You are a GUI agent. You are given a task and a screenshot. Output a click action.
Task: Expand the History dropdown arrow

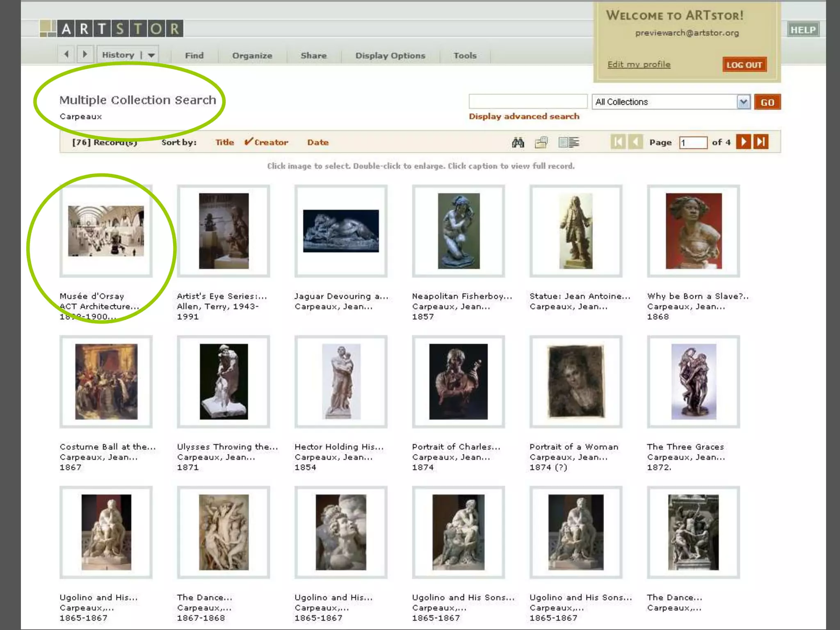pos(151,55)
